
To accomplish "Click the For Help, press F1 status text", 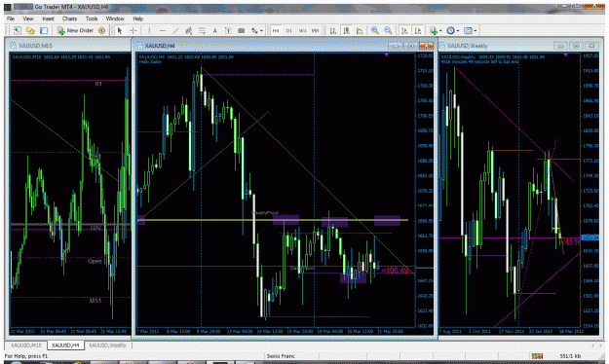I will pos(26,356).
